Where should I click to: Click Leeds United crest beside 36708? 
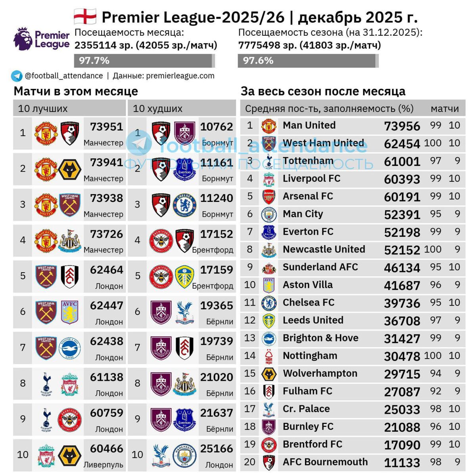[x=269, y=321]
